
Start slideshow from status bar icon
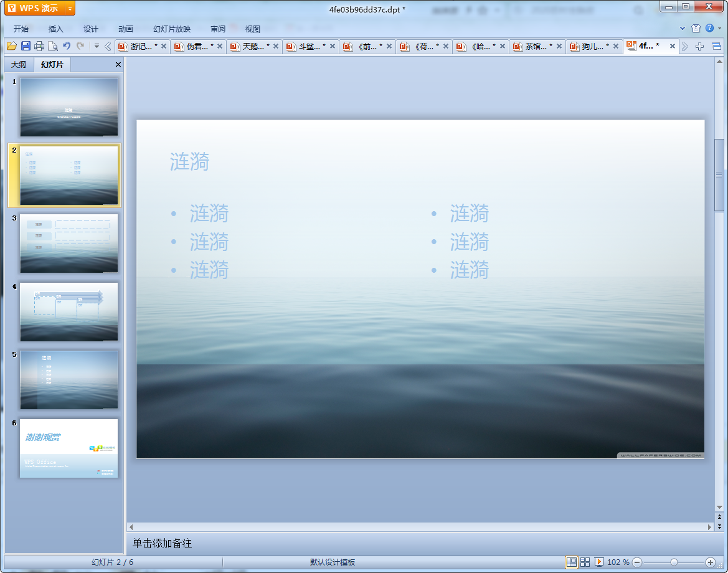[x=599, y=562]
